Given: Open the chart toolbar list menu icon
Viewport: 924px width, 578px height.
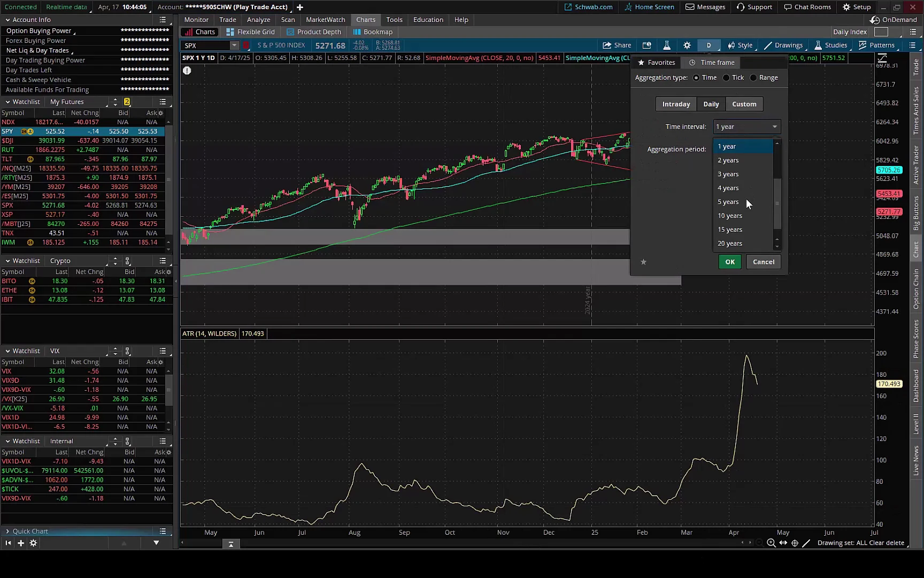Looking at the screenshot, I should tap(913, 45).
